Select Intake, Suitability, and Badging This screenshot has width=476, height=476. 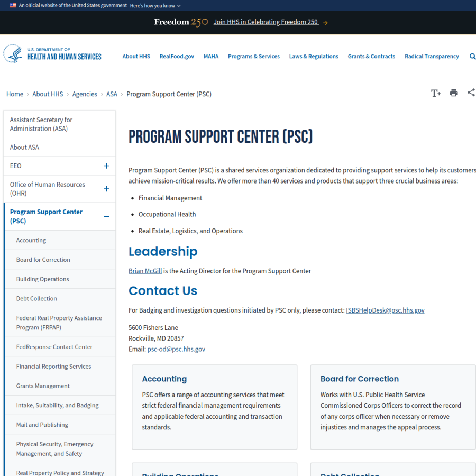[x=60, y=405]
